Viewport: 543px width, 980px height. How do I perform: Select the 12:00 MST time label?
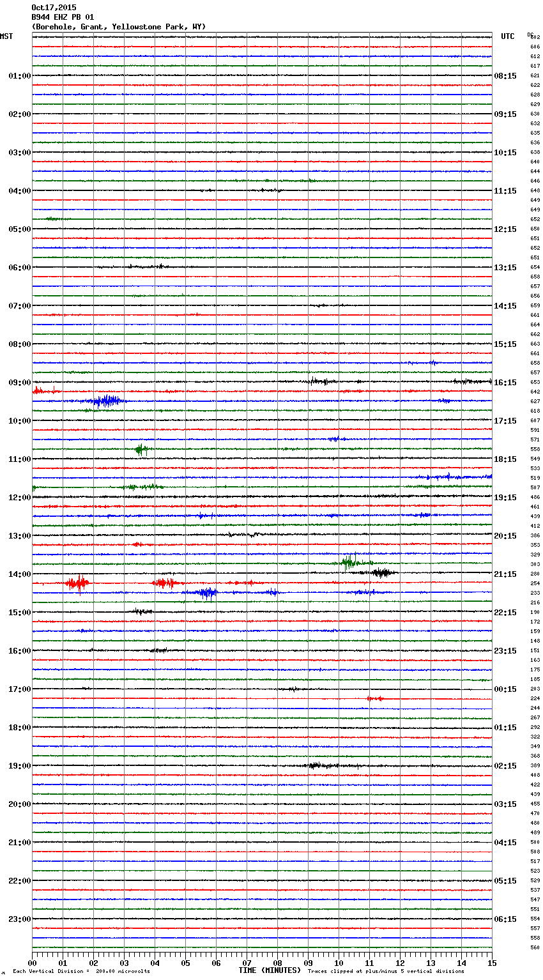(x=20, y=498)
